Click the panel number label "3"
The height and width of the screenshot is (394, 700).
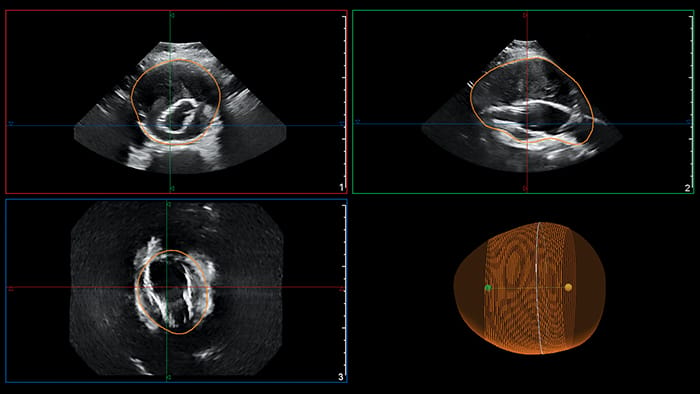coord(341,377)
